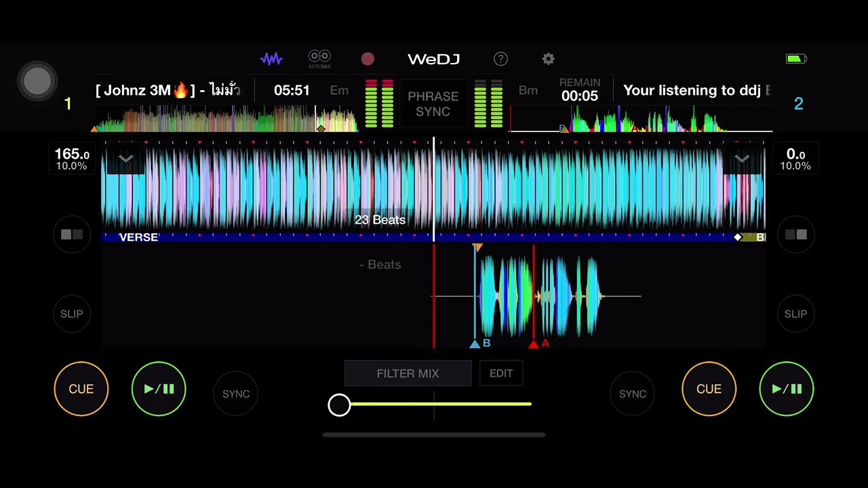Screen dimensions: 868x488
Task: Expand deck 1 chevron dropdown
Action: pos(125,159)
